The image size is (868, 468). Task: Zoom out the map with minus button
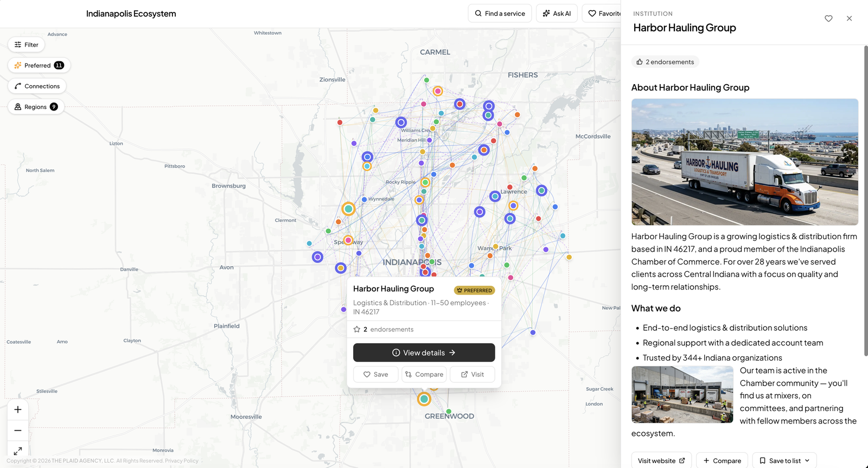point(18,430)
